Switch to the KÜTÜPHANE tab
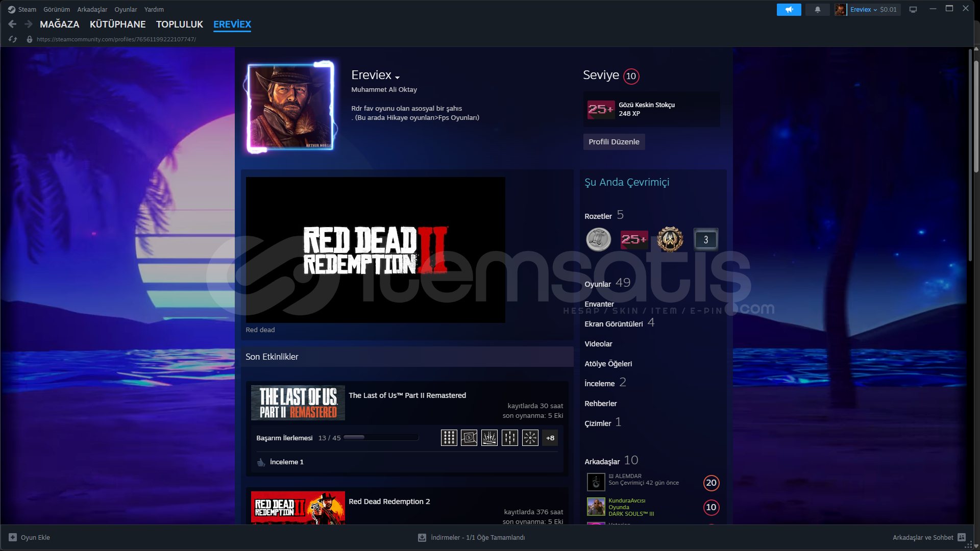The width and height of the screenshot is (980, 551). coord(117,24)
